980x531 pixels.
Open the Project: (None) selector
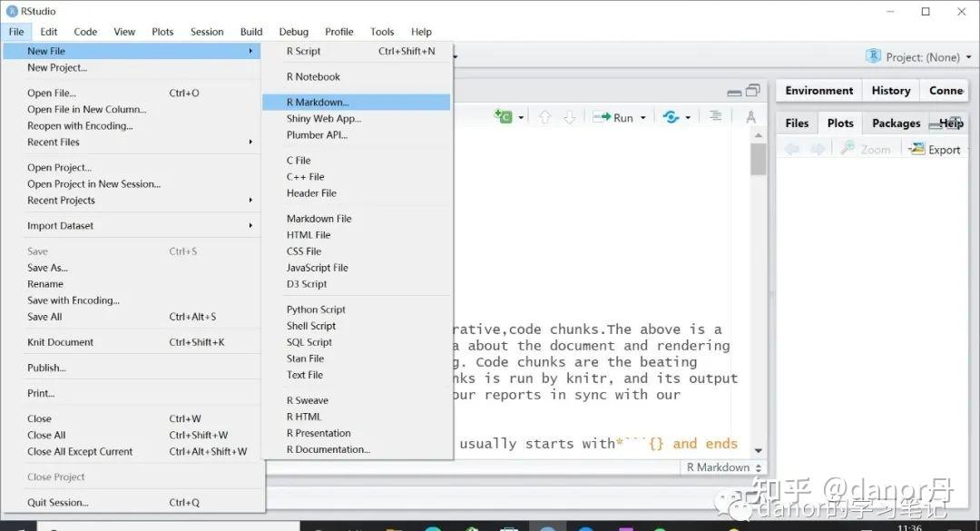[919, 56]
